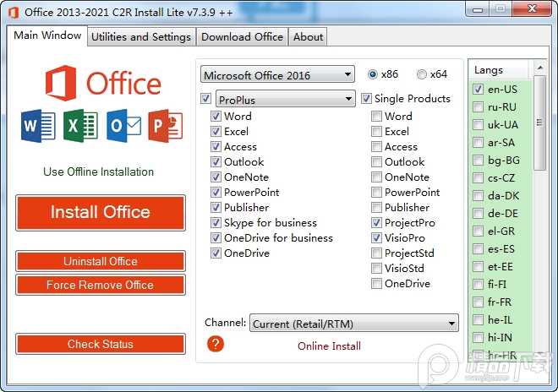The image size is (558, 392).
Task: Click the Langs column header
Action: pos(500,70)
